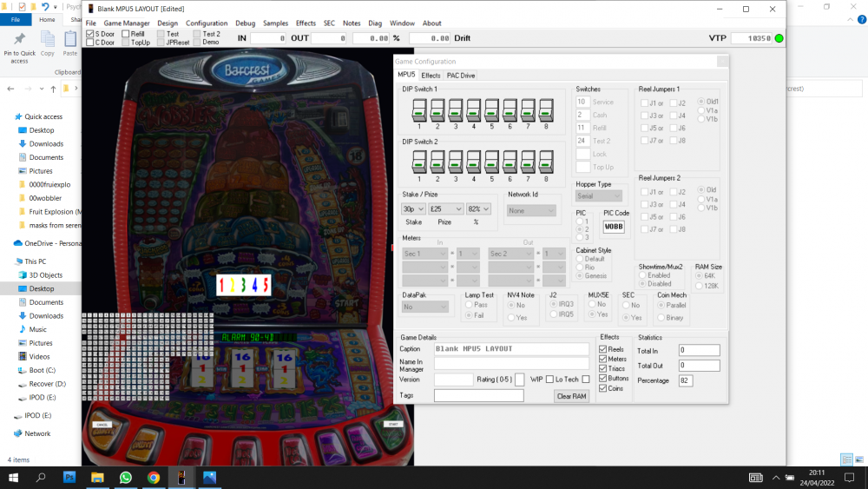Open the Sec 1 meters dropdown
The width and height of the screenshot is (868, 489).
coord(424,254)
